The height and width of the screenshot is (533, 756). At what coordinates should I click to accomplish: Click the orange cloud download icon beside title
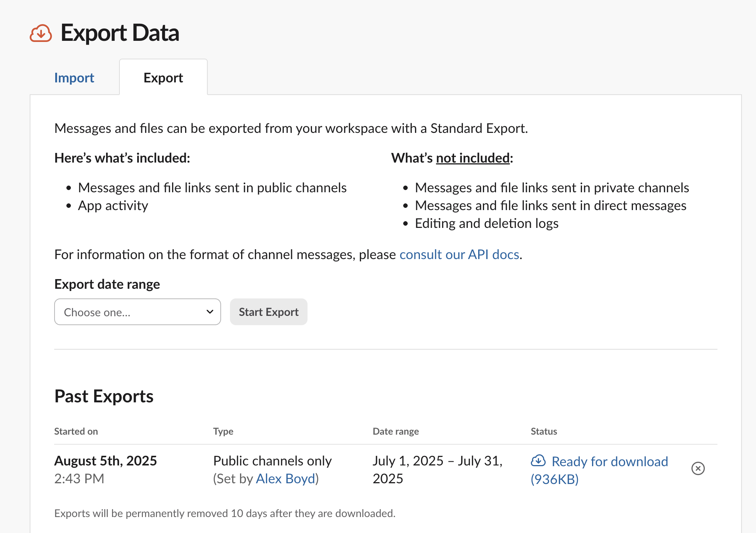click(x=41, y=33)
